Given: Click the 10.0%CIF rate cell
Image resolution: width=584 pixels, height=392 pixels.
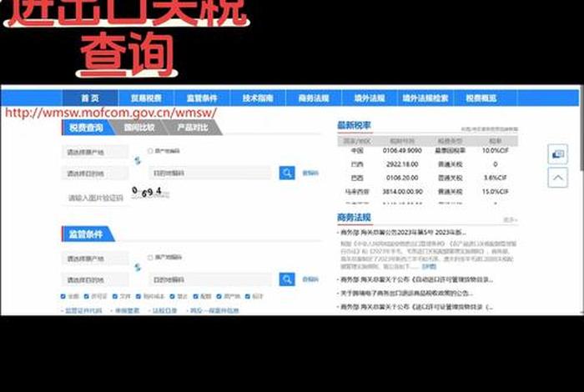Looking at the screenshot, I should (495, 151).
